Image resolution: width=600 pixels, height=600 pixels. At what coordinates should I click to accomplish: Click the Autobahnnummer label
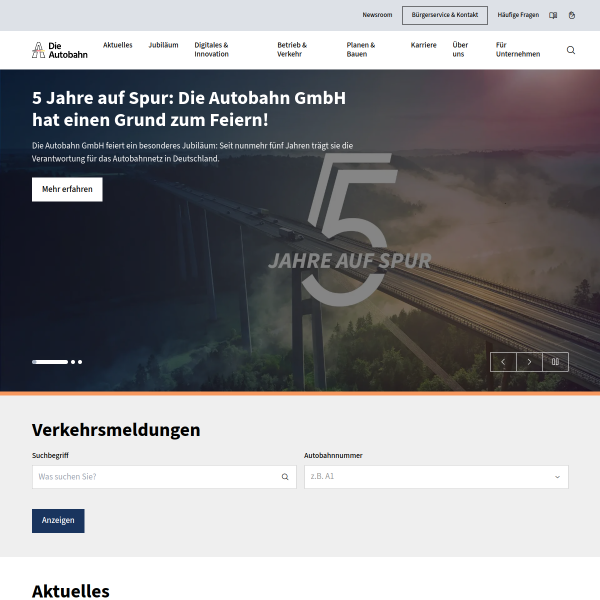click(x=333, y=455)
